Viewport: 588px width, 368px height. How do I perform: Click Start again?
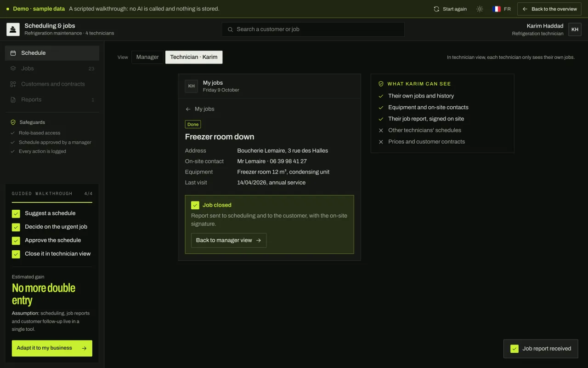tap(450, 9)
